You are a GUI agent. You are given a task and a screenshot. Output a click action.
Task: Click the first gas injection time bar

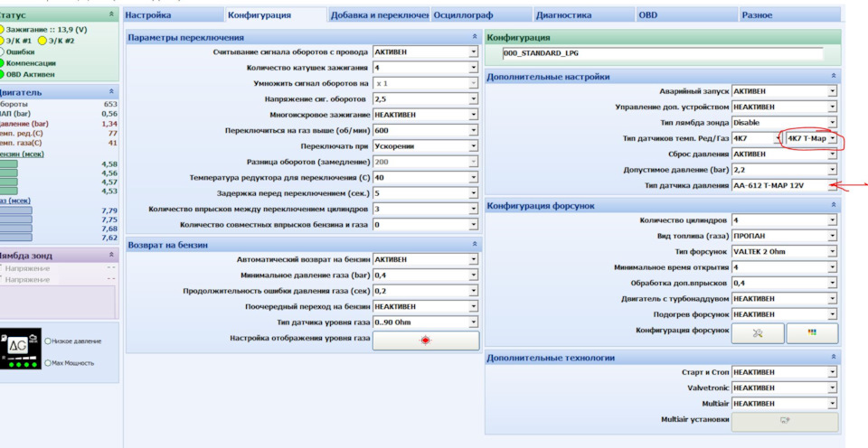(x=16, y=210)
